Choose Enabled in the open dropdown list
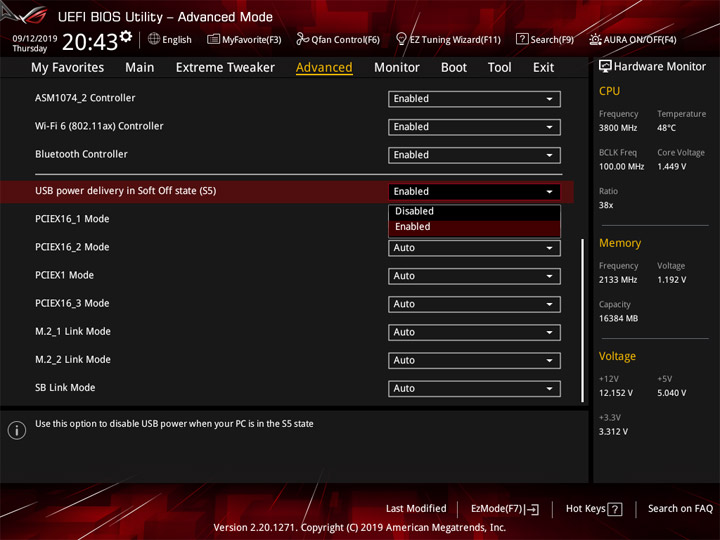This screenshot has width=720, height=540. pyautogui.click(x=474, y=227)
